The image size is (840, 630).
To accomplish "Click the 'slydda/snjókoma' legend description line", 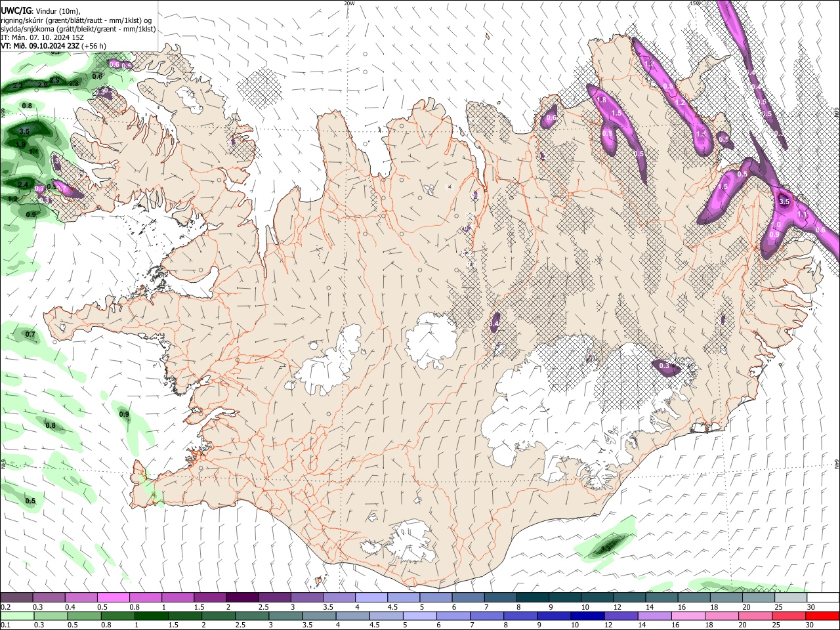I will (78, 29).
